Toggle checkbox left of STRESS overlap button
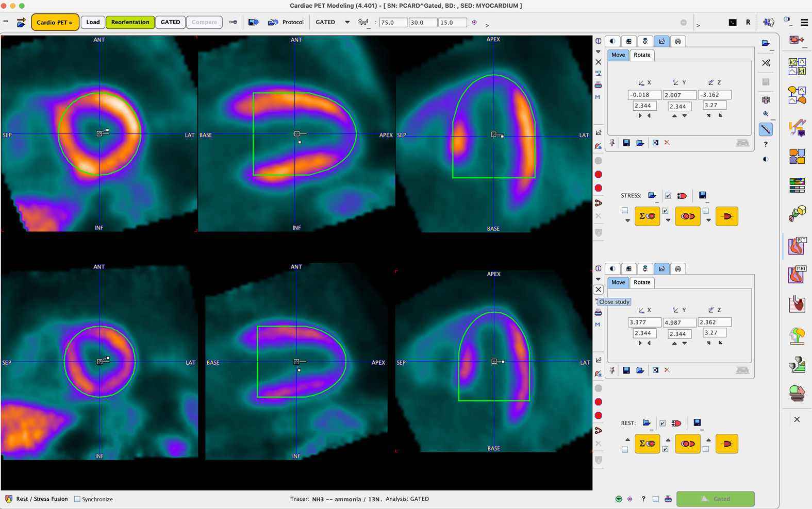 click(x=666, y=211)
